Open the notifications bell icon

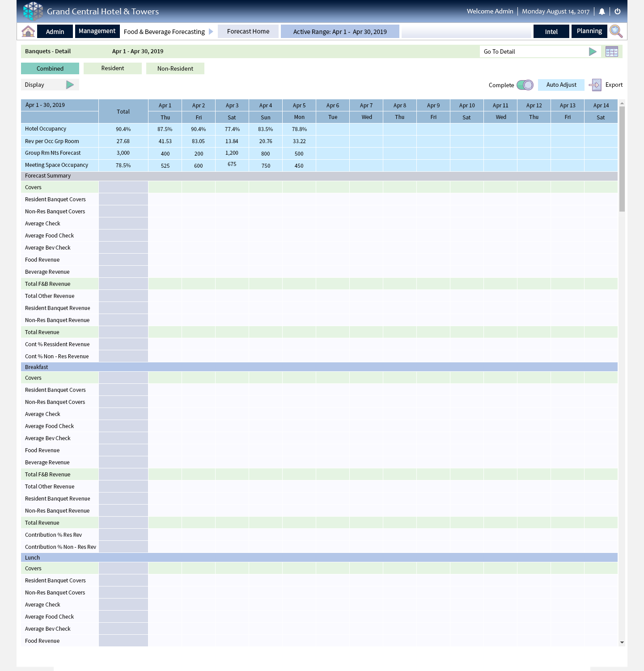(602, 12)
